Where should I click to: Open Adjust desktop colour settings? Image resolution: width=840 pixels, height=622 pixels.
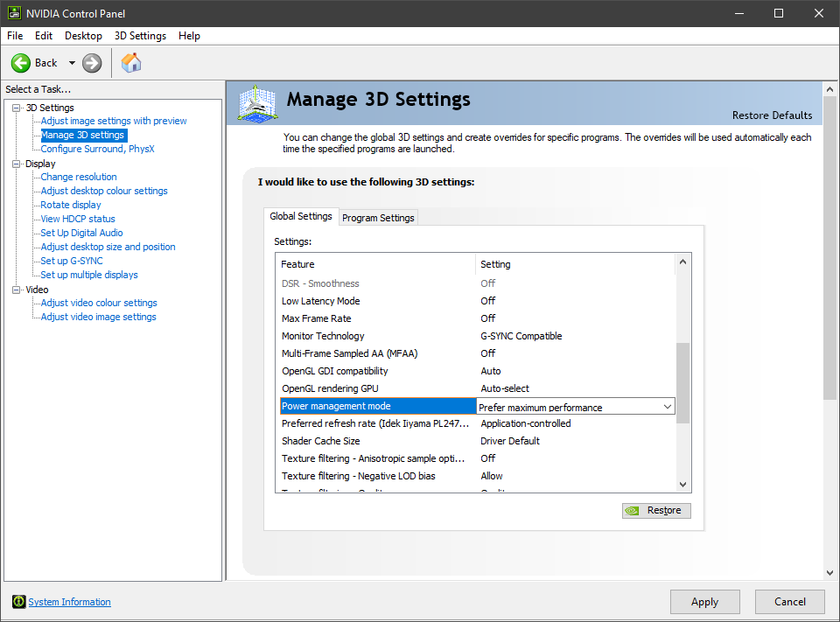click(x=104, y=191)
